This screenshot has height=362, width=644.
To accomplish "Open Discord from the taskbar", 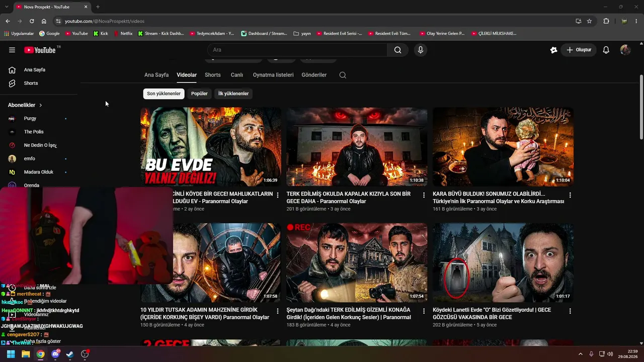I will pos(55,354).
